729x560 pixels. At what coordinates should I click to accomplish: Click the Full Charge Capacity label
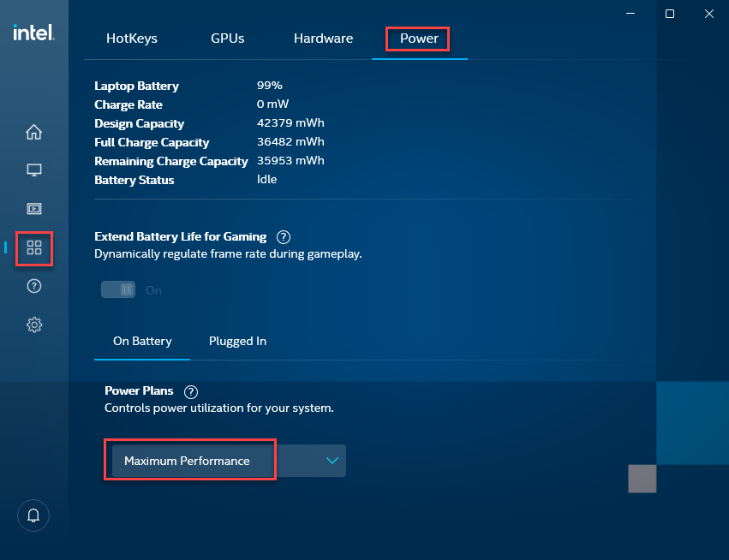(x=152, y=142)
